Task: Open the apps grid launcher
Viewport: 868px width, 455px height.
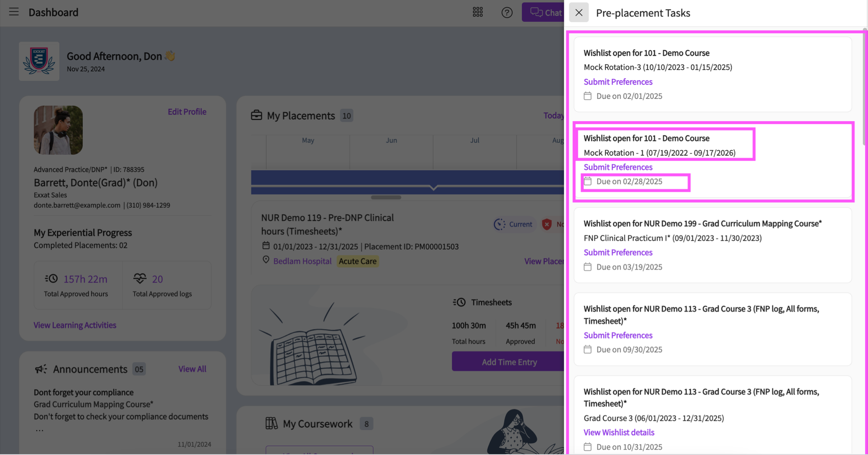Action: 477,12
